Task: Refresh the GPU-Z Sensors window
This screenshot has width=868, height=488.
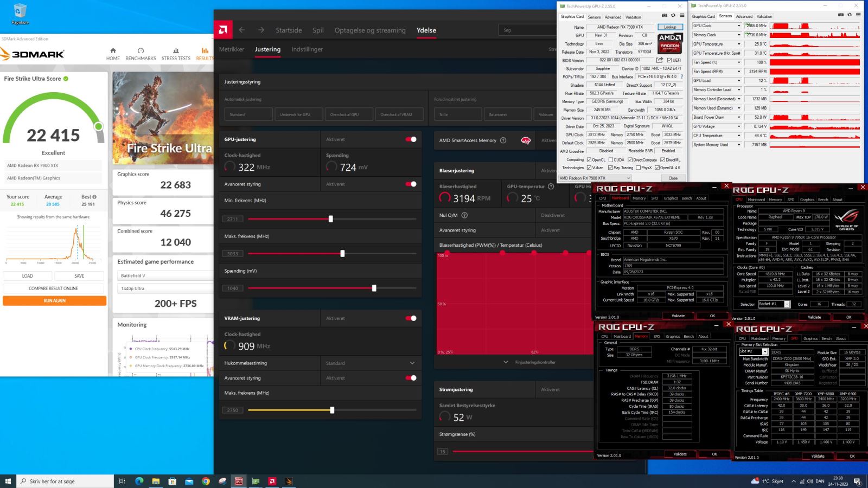Action: [850, 15]
